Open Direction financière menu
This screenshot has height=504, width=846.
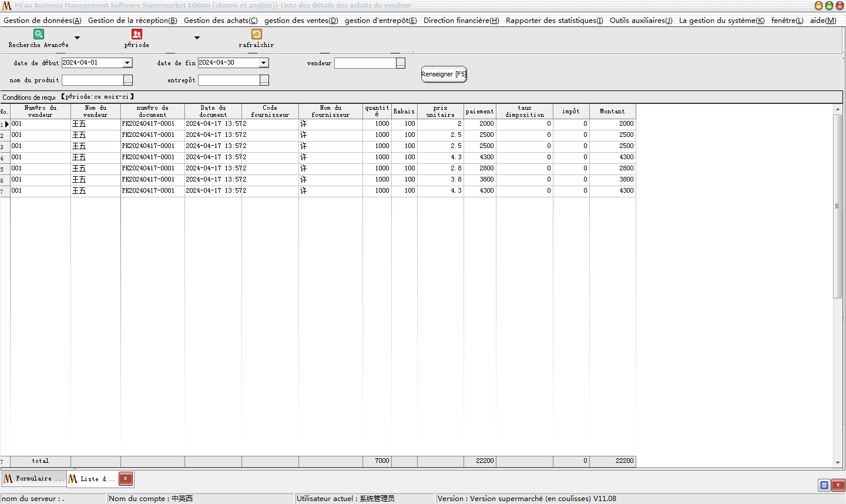coord(461,20)
